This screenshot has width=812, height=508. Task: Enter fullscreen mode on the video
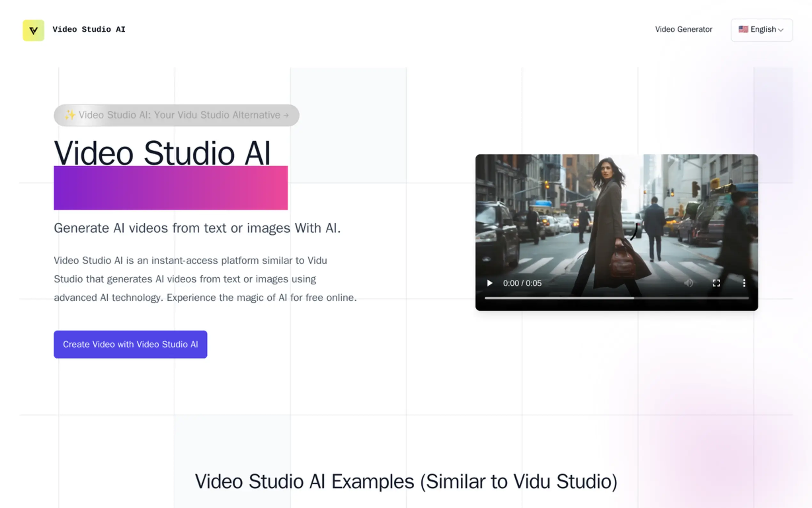pos(716,283)
